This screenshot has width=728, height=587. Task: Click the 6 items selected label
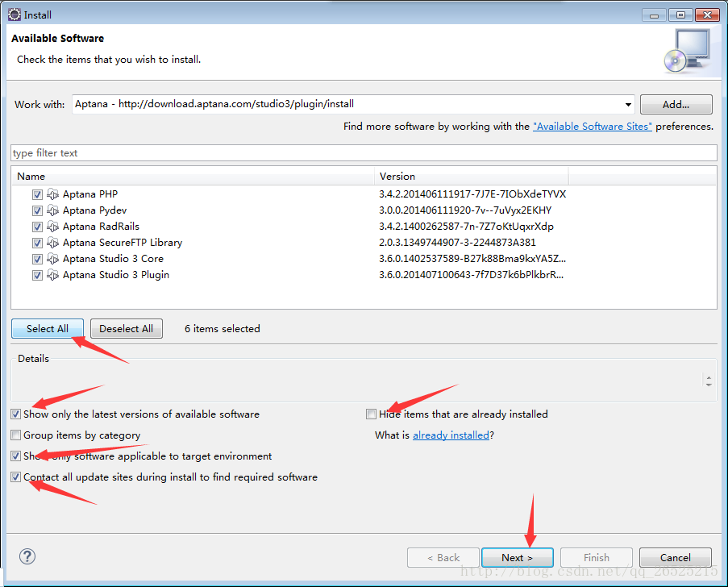(x=223, y=329)
